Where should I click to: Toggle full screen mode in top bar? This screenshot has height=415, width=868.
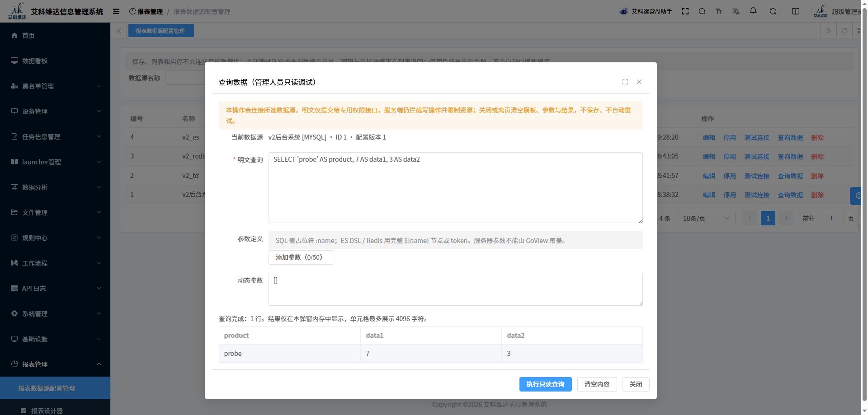[x=685, y=11]
